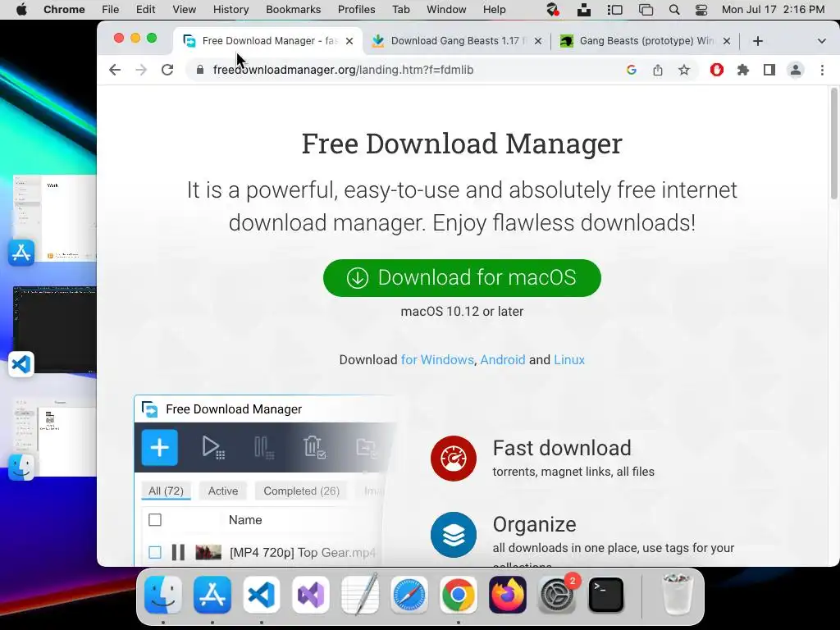The height and width of the screenshot is (630, 840).
Task: Click the Download for macOS button
Action: pos(462,277)
